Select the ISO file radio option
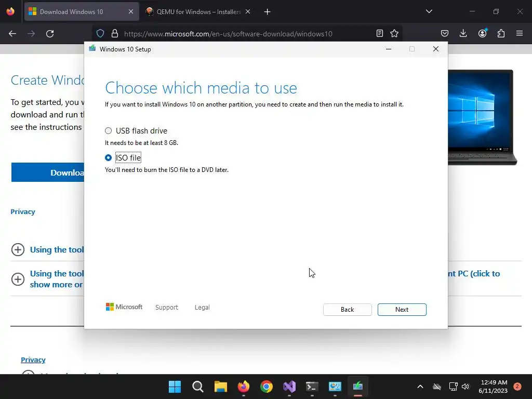Screen dimensions: 532x399 [x=108, y=158]
